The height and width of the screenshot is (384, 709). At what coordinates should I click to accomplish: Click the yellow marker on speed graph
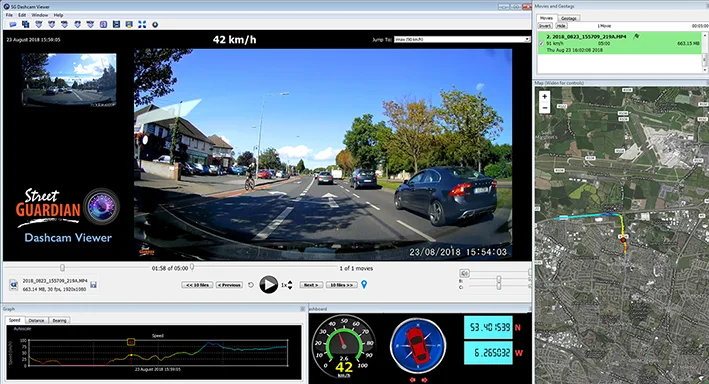131,342
